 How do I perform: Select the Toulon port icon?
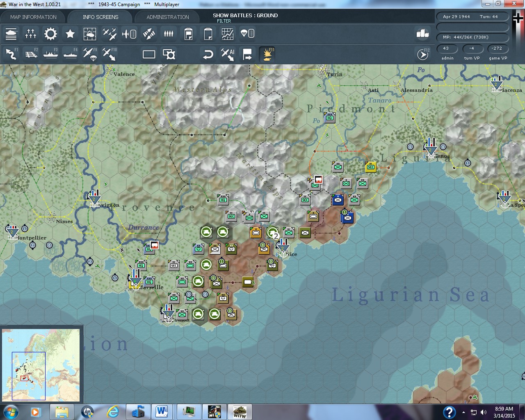coord(168,313)
